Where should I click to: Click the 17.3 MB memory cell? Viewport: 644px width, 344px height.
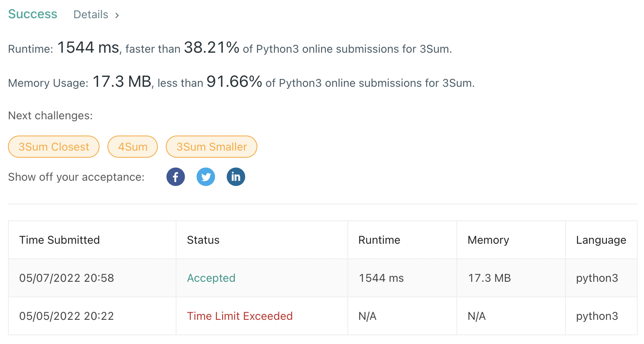[x=490, y=278]
